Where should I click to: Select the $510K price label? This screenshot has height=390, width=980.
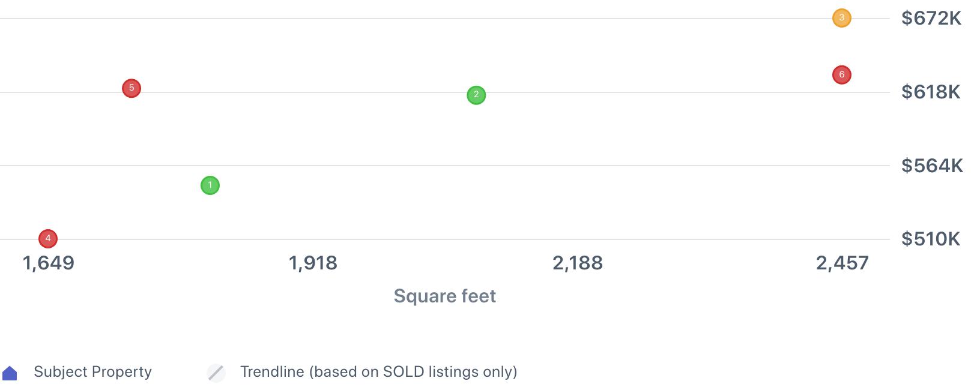(931, 239)
